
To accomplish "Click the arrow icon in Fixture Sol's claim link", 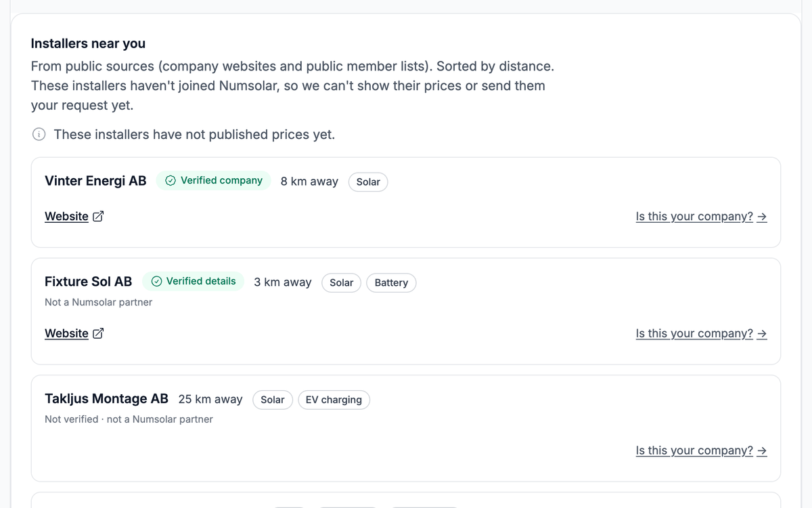I will click(762, 334).
